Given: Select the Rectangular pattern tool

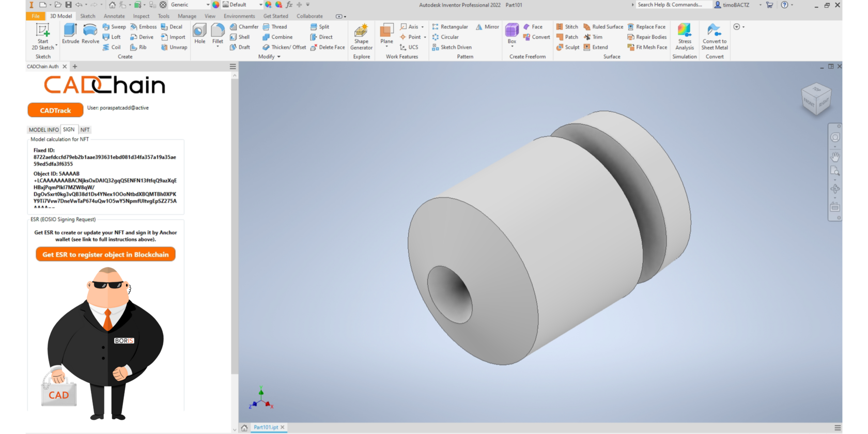Looking at the screenshot, I should [x=450, y=27].
